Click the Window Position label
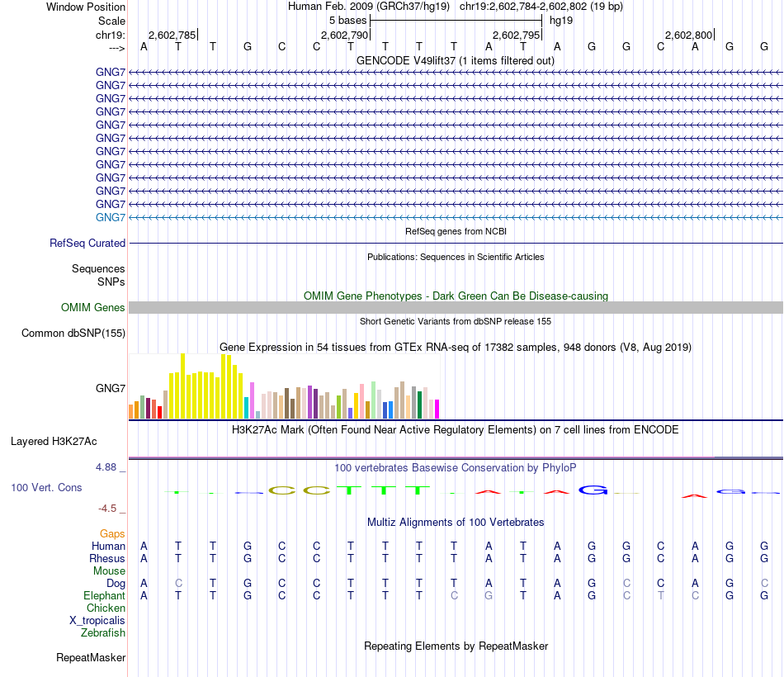The image size is (784, 677). coord(86,7)
